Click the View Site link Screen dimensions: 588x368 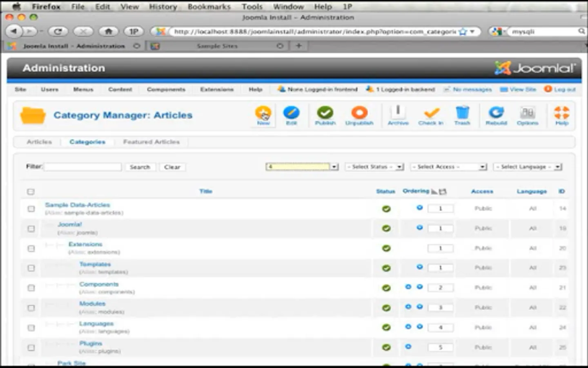[x=518, y=90]
